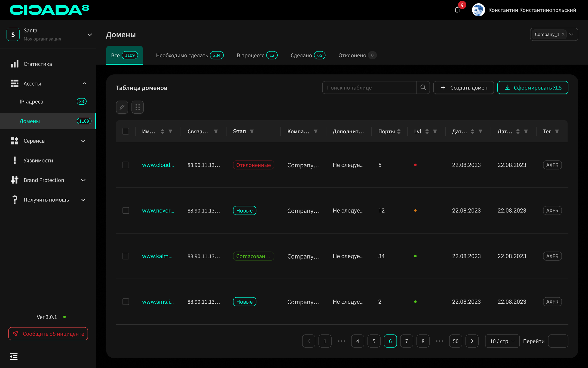This screenshot has width=588, height=368.
Task: Click the search magnifier icon
Action: (x=423, y=88)
